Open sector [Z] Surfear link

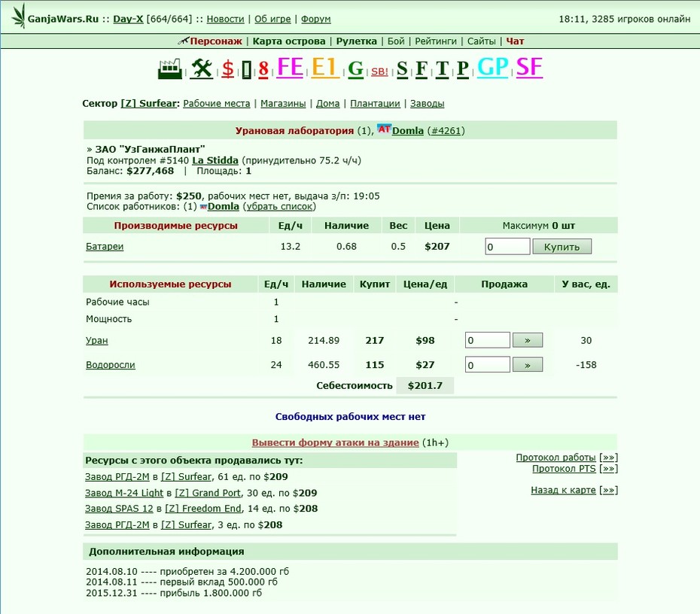pos(149,104)
